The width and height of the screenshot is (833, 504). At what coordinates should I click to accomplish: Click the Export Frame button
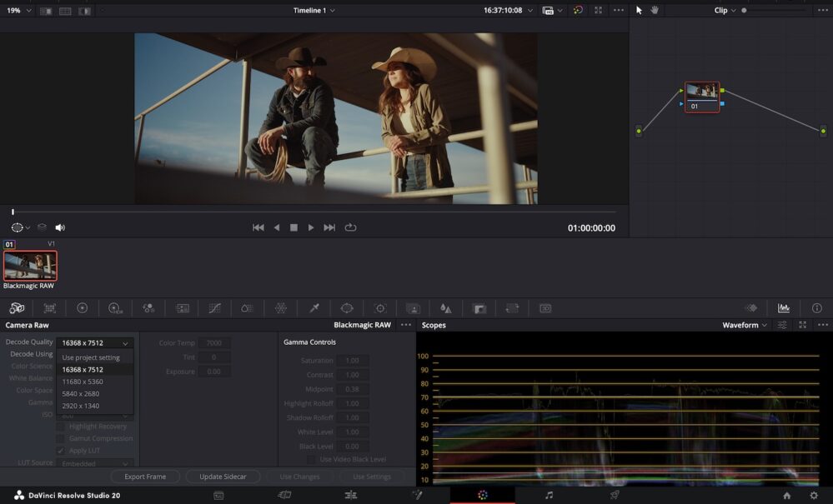tap(145, 477)
